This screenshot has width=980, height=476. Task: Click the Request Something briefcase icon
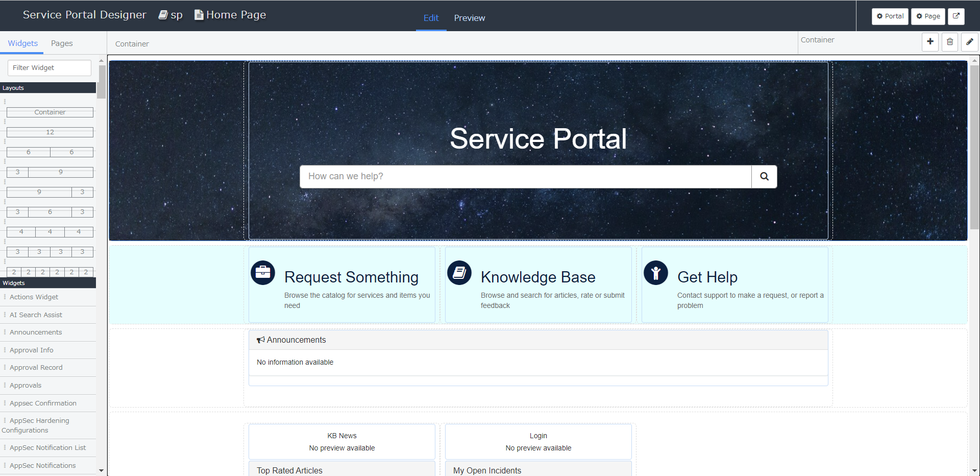[x=262, y=272]
